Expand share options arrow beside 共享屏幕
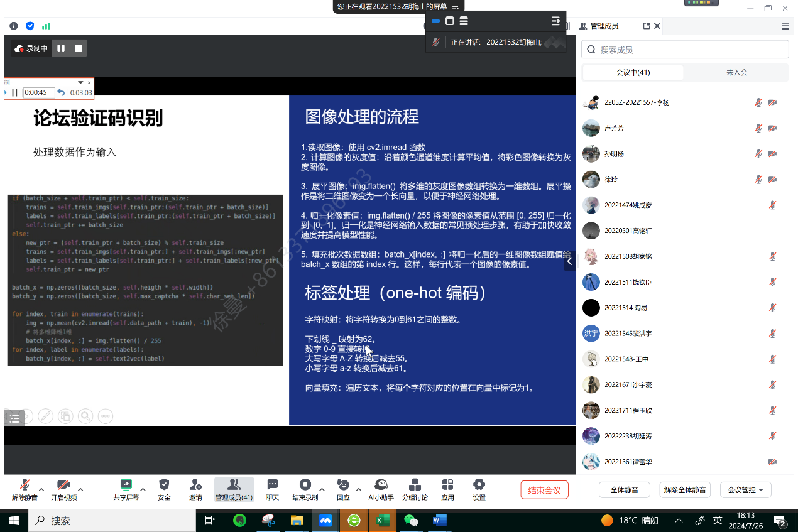The image size is (798, 532). (x=143, y=489)
